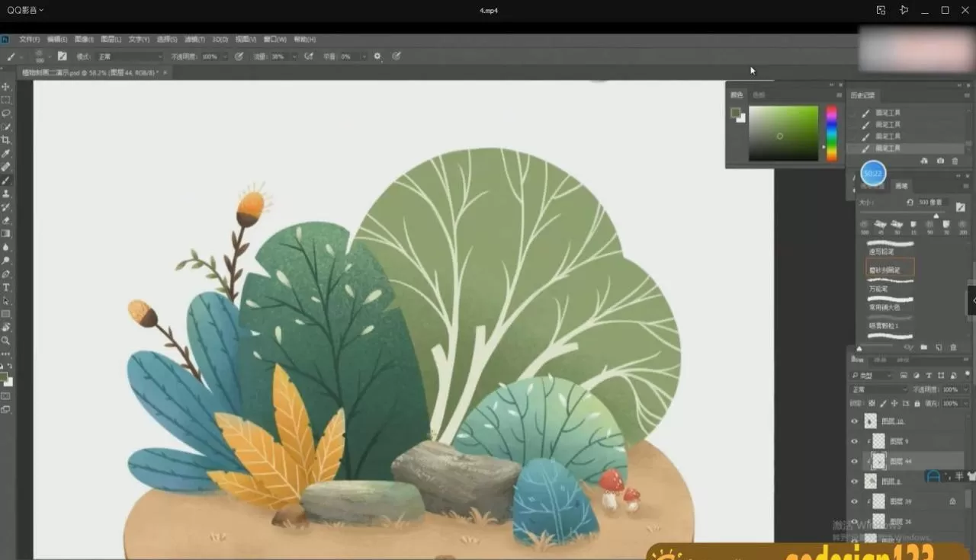Hide layer 图层 39 via eye icon

854,501
